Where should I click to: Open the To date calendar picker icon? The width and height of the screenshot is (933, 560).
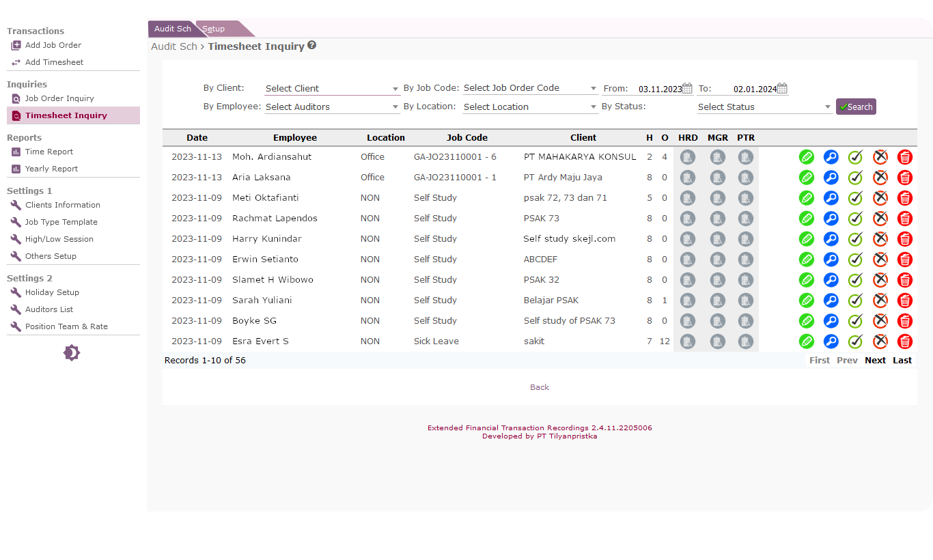point(783,88)
